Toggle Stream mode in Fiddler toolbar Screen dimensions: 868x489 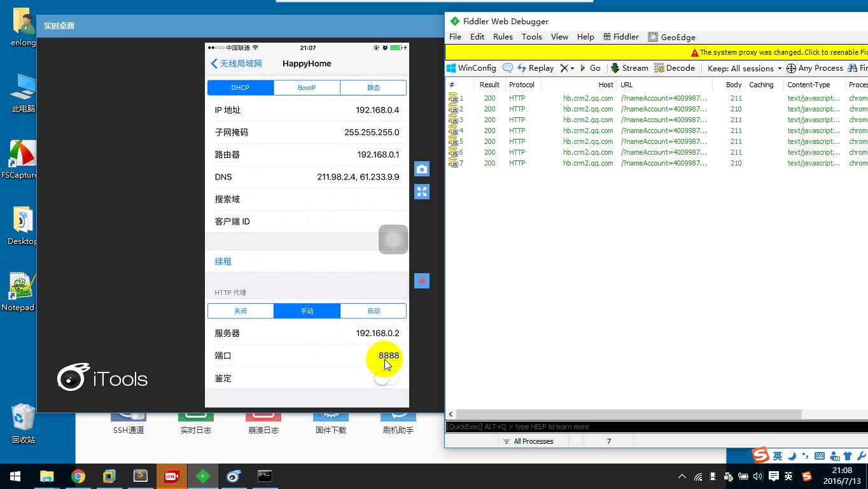tap(629, 68)
